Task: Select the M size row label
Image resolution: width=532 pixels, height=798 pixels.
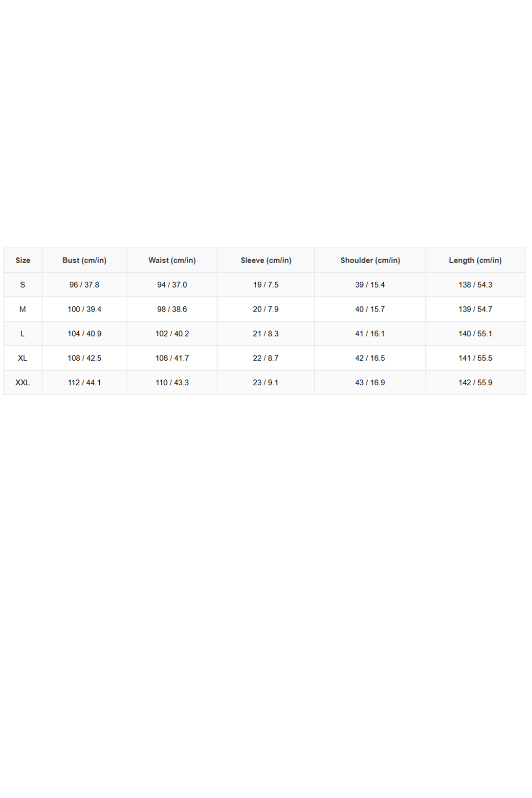Action: 23,309
